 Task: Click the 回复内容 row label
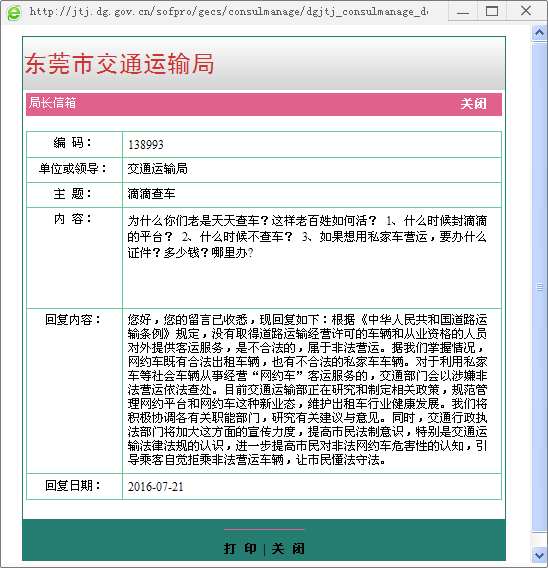tap(73, 320)
